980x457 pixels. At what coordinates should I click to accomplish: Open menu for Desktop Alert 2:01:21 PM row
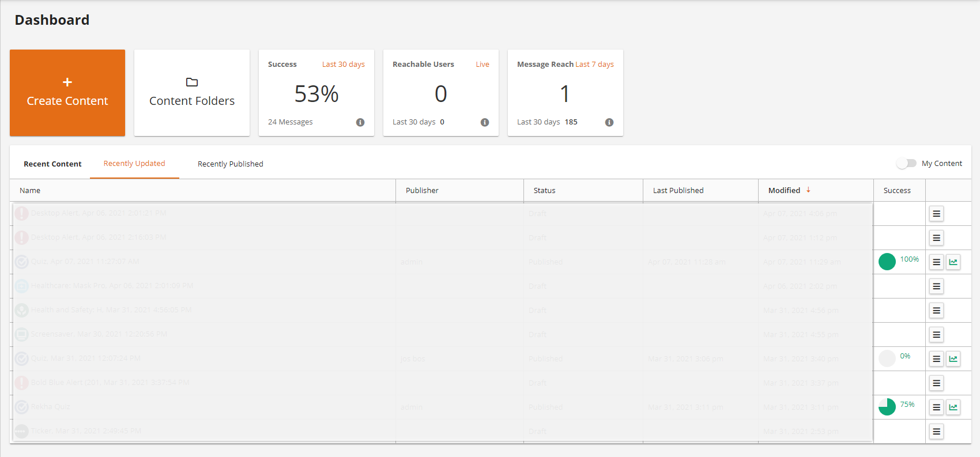936,214
